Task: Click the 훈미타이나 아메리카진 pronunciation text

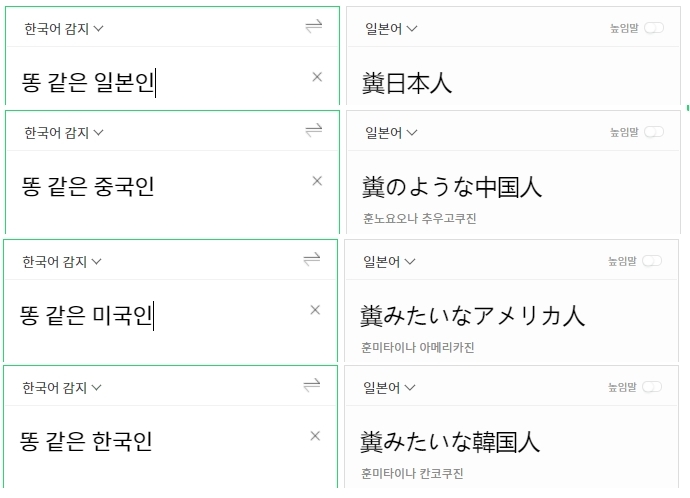Action: tap(418, 348)
